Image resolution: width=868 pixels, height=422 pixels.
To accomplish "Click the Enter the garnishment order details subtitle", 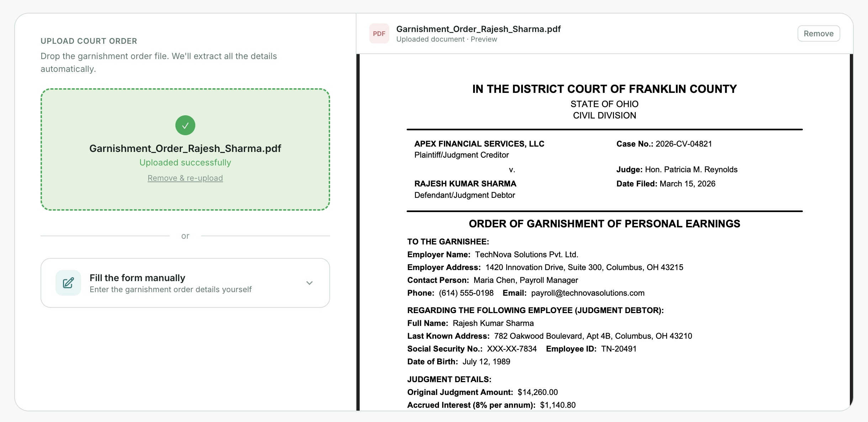I will point(170,290).
